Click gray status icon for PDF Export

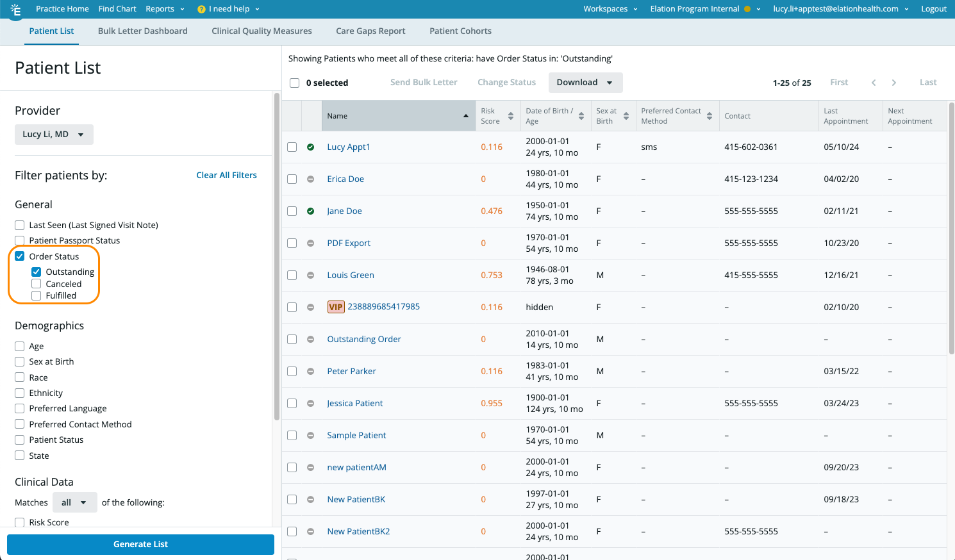(x=311, y=243)
